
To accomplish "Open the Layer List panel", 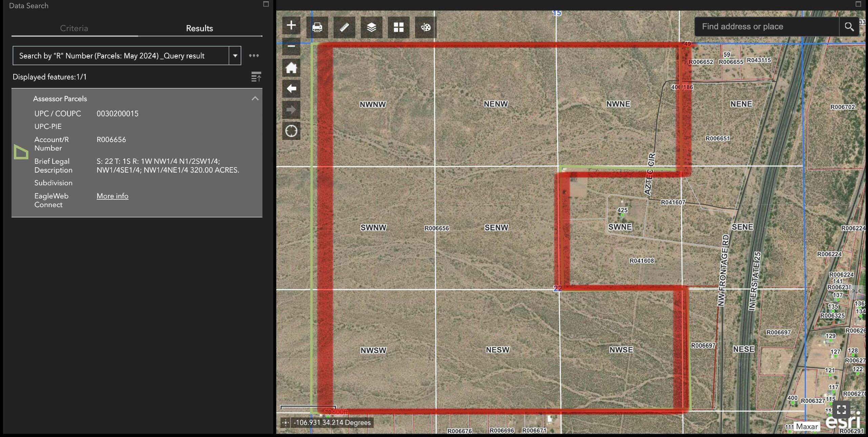I will 371,27.
